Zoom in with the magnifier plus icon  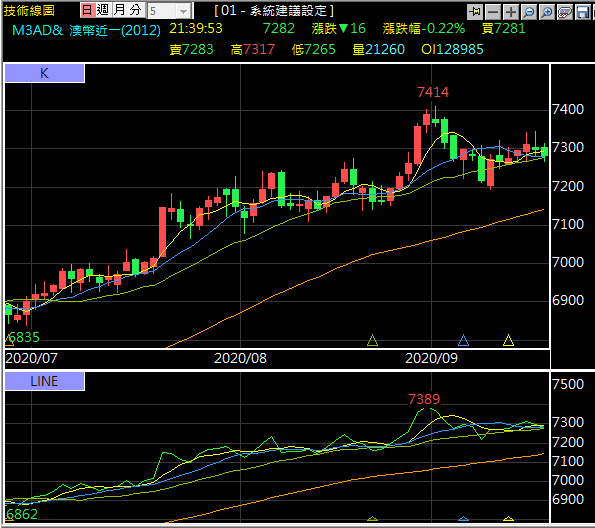point(547,12)
